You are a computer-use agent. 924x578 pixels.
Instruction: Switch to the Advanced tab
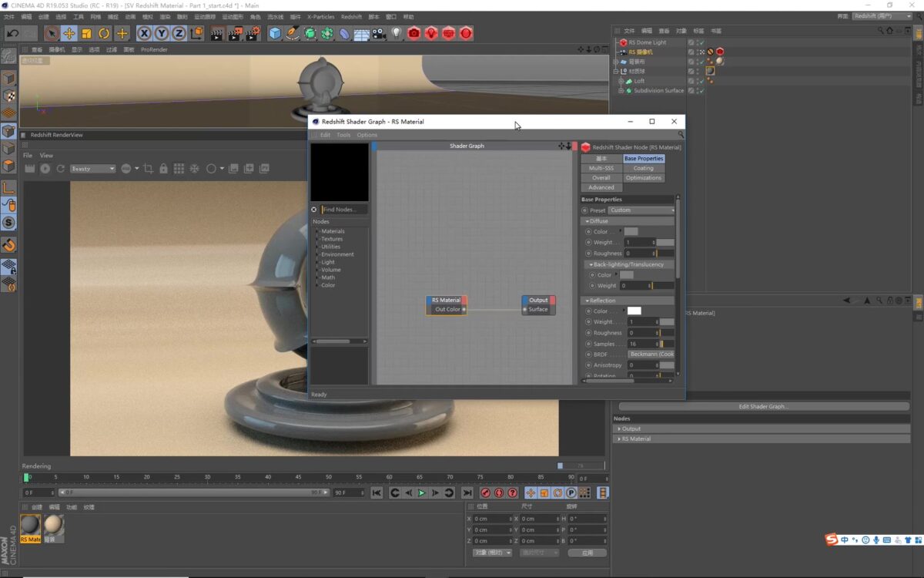(601, 187)
